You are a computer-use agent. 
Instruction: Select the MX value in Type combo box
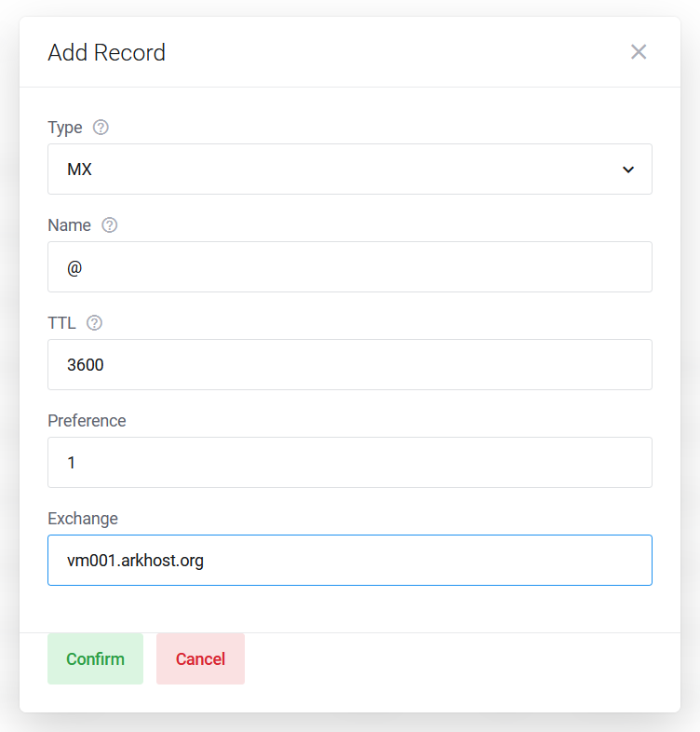point(350,169)
